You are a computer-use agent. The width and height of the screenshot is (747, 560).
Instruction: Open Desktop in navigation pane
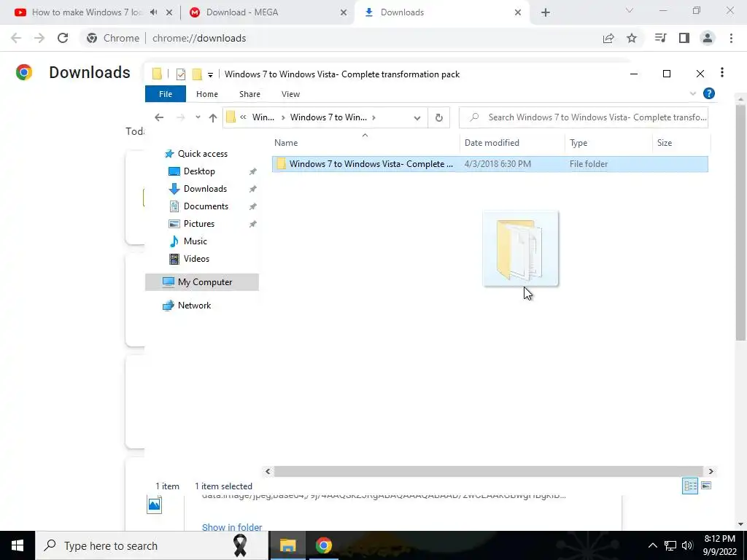[x=199, y=171]
